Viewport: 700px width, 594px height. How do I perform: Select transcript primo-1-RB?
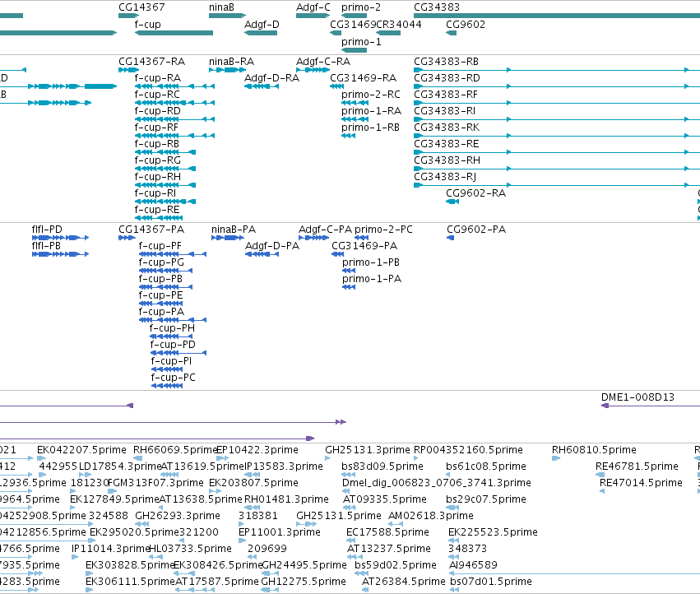370,128
